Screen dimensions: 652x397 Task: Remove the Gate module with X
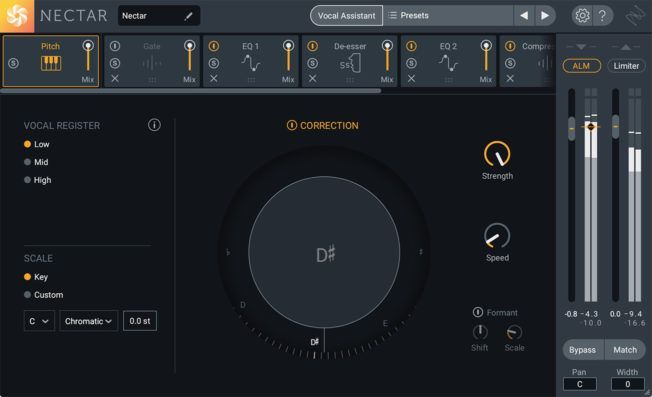115,79
